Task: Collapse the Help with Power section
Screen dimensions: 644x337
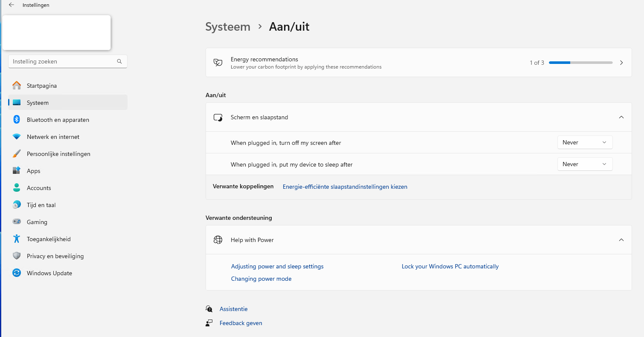Action: (x=621, y=240)
